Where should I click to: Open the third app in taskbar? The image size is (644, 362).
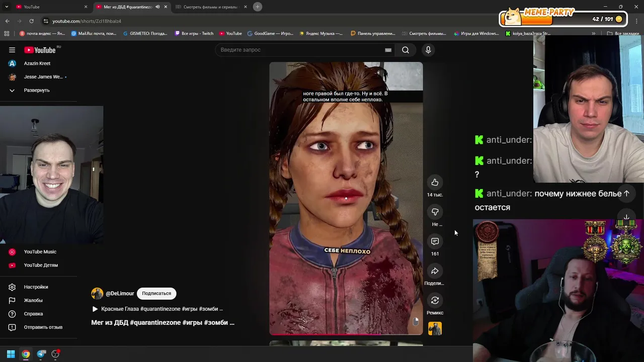tap(56, 354)
